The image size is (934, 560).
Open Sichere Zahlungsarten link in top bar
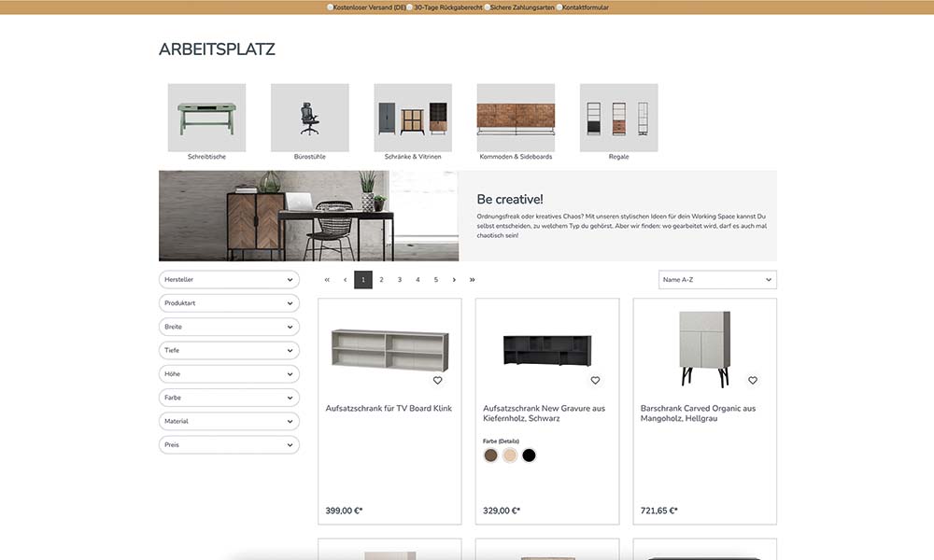[x=522, y=7]
